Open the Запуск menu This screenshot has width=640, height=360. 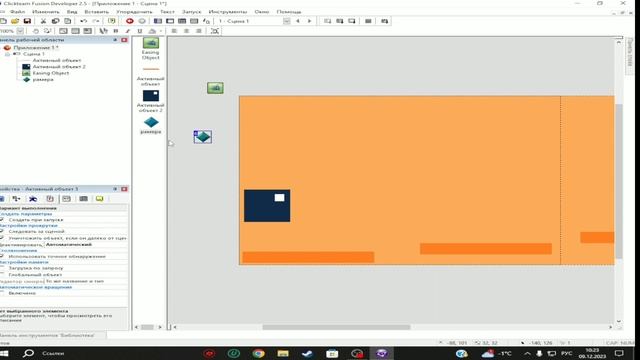(x=191, y=12)
